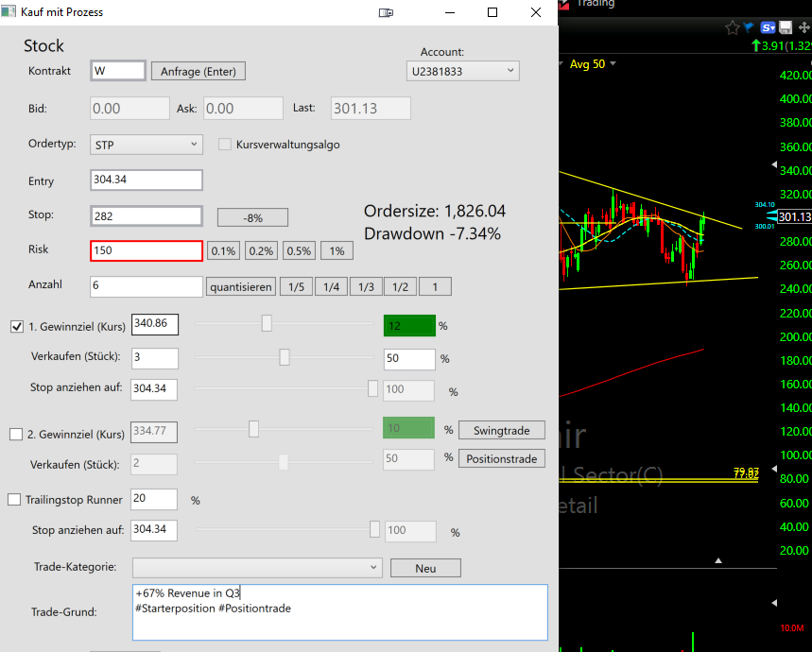Click the star favorite icon above chart
Screen dimensions: 812x652
(732, 28)
